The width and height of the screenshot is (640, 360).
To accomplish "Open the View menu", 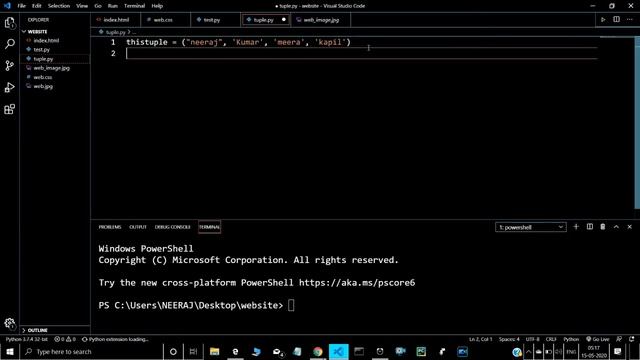I will point(82,6).
